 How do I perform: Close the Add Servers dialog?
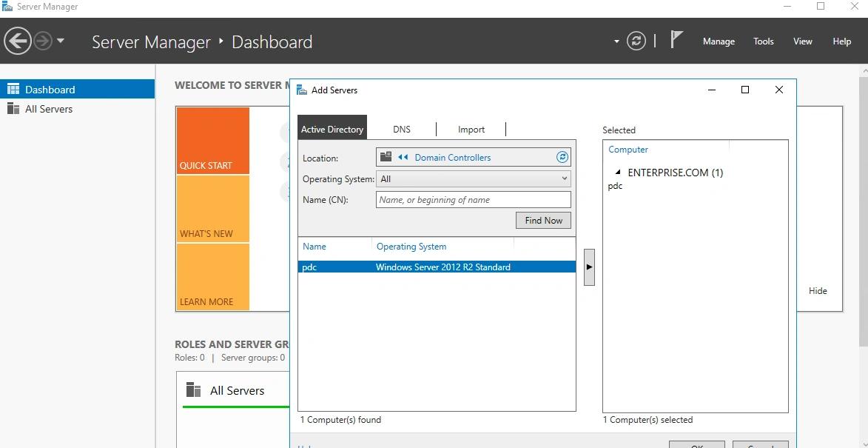pyautogui.click(x=779, y=90)
